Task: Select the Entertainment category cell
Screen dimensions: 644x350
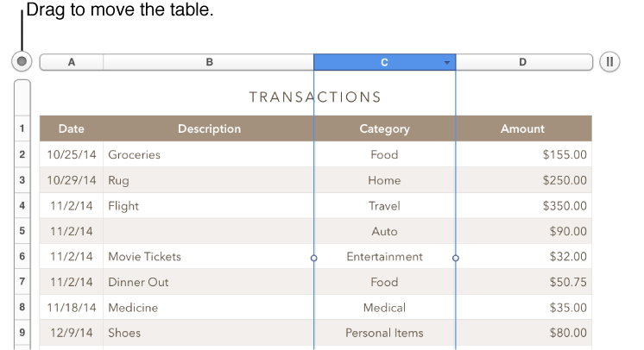Action: tap(384, 257)
